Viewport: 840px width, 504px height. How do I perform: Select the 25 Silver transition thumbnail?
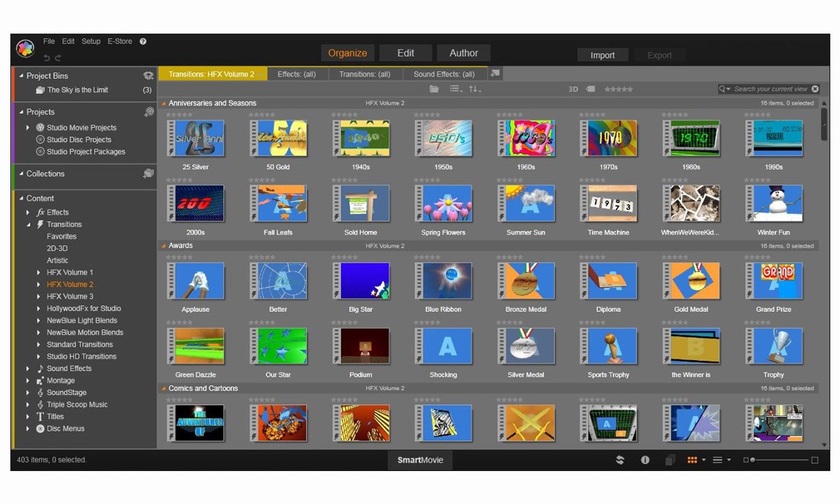click(196, 138)
